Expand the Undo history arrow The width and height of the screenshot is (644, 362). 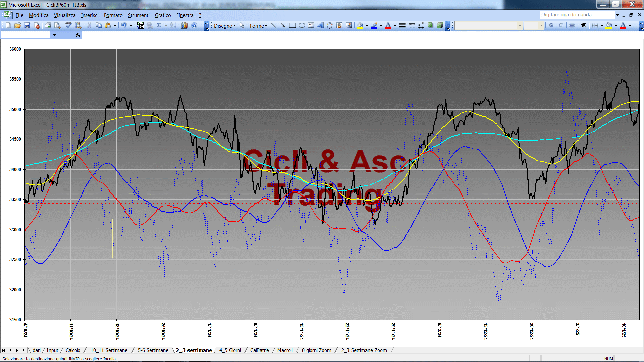click(131, 25)
